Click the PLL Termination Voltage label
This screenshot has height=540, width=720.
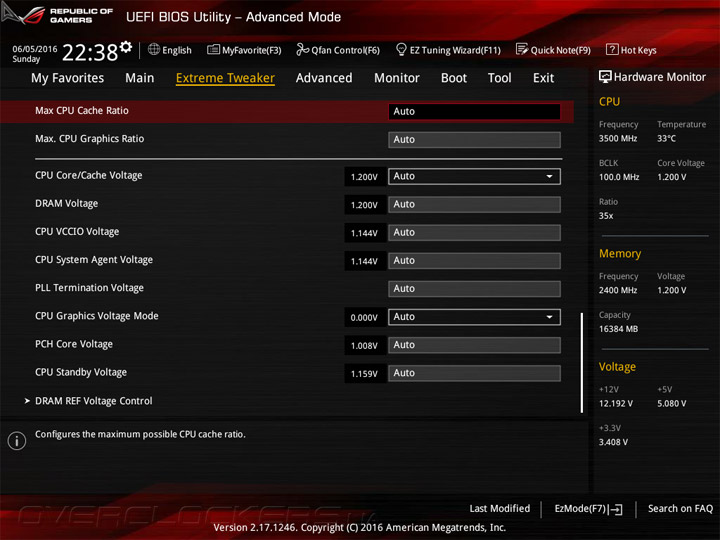(x=89, y=288)
